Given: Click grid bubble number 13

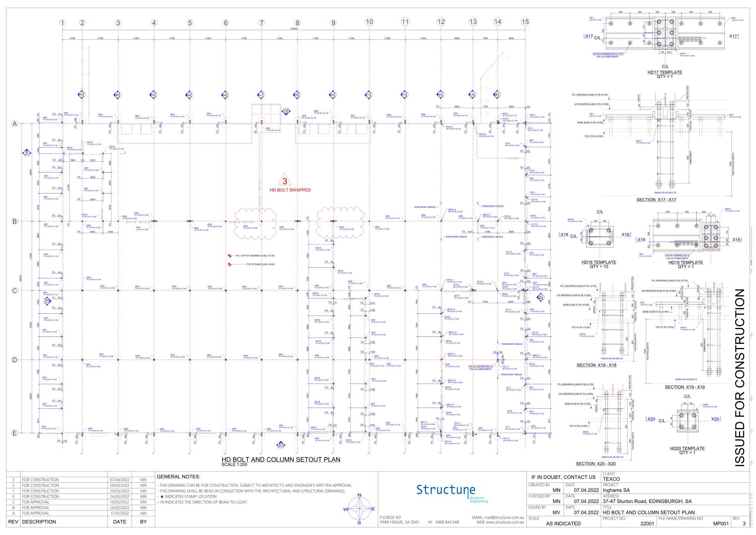Looking at the screenshot, I should (x=473, y=22).
